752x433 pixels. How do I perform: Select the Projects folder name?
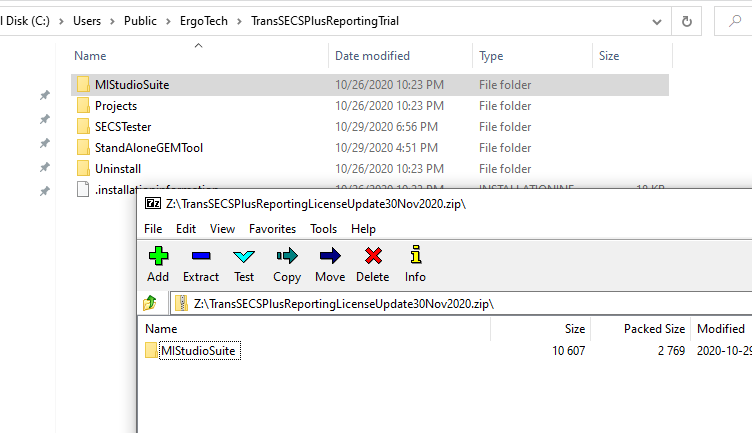pos(116,106)
